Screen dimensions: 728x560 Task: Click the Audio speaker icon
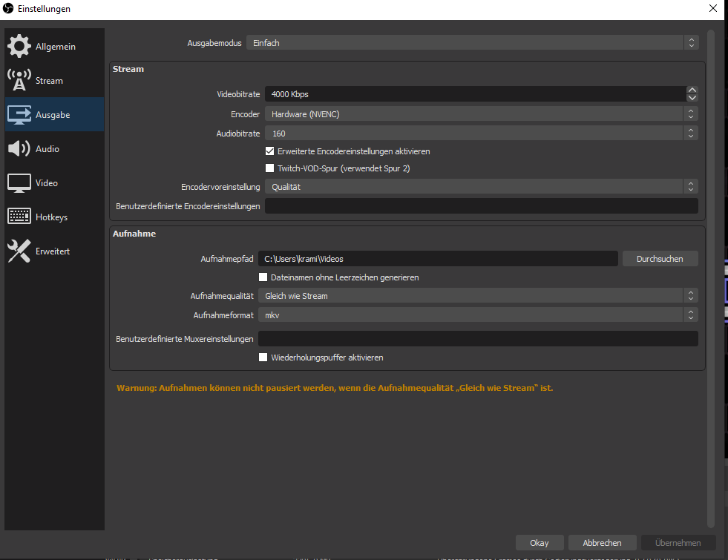click(x=19, y=149)
